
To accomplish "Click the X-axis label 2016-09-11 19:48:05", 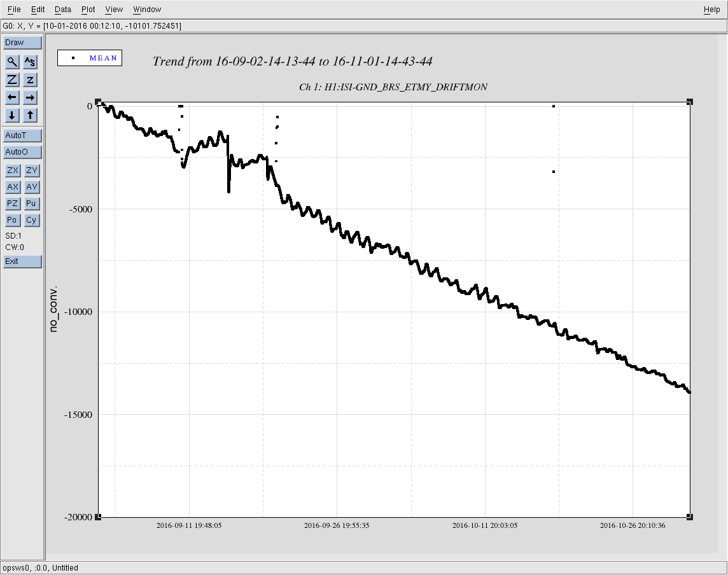I will coord(189,525).
